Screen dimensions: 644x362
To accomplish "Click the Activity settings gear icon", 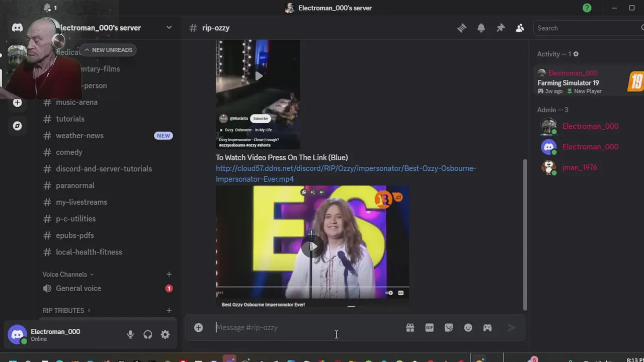I will 576,54.
